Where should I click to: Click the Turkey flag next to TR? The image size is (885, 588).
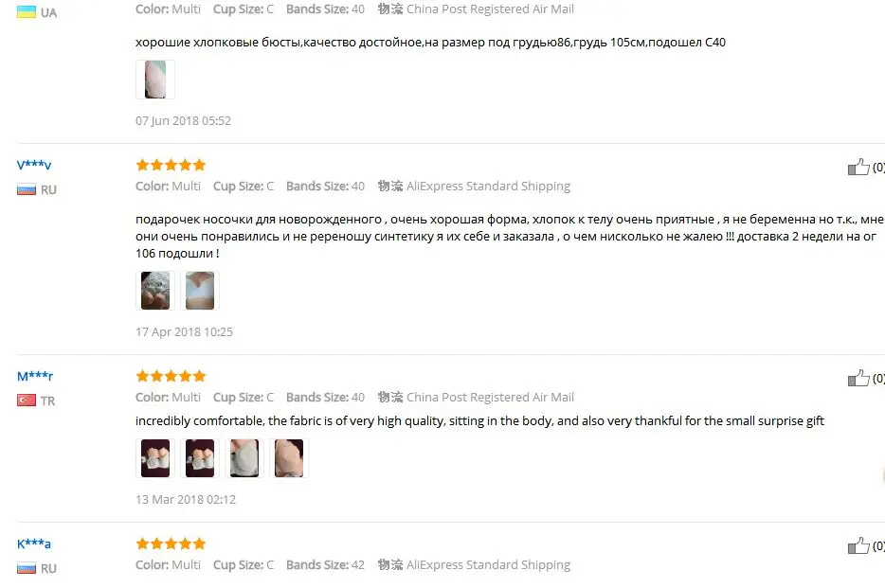[27, 401]
